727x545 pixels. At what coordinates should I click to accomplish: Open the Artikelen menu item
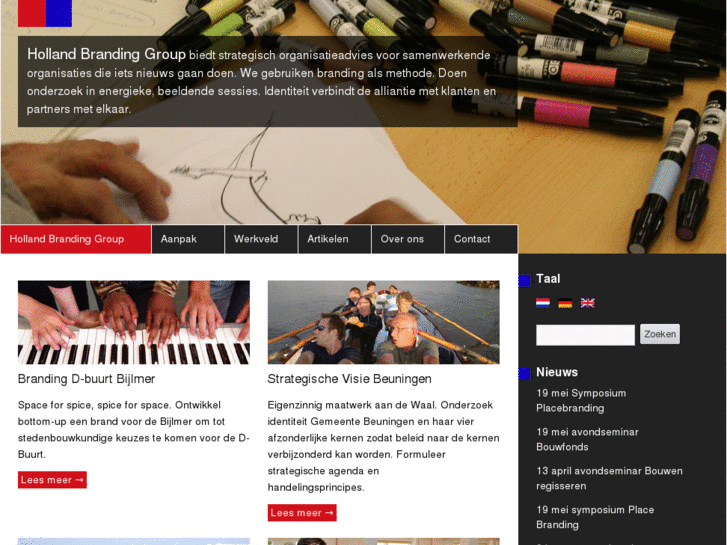tap(335, 239)
